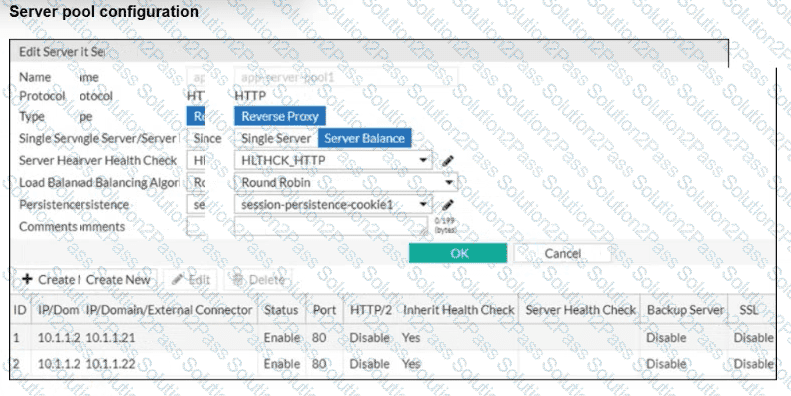This screenshot has height=396, width=791.
Task: Select the row with IP 10.1.1.21
Action: (392, 337)
